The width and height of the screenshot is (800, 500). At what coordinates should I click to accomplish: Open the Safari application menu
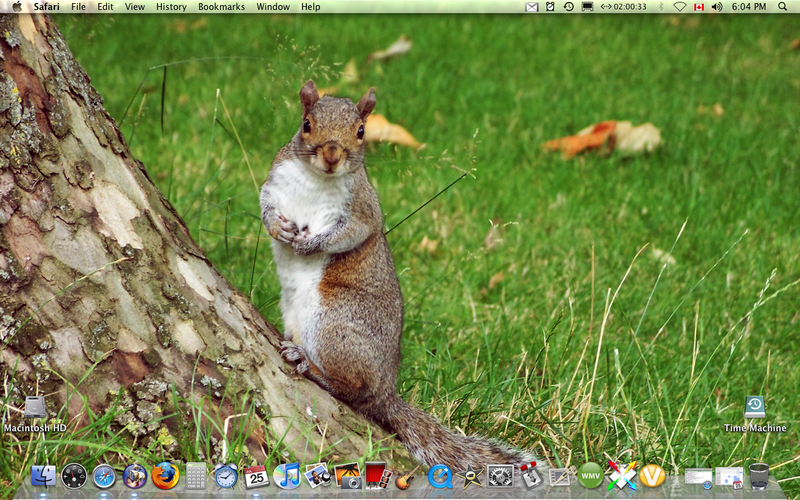click(46, 7)
